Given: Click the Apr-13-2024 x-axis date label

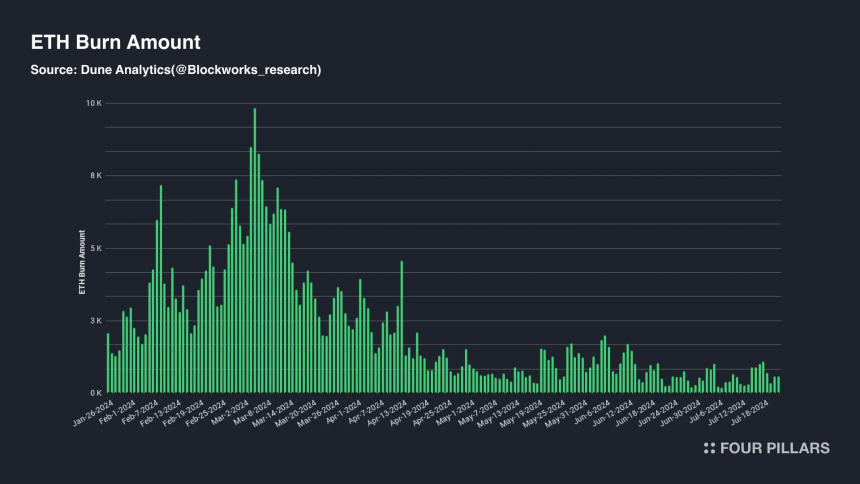Looking at the screenshot, I should [x=387, y=413].
